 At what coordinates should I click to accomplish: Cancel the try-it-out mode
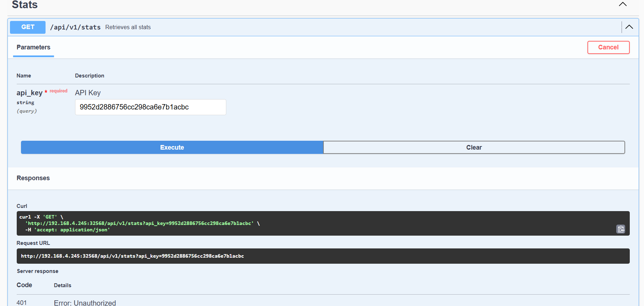[608, 47]
